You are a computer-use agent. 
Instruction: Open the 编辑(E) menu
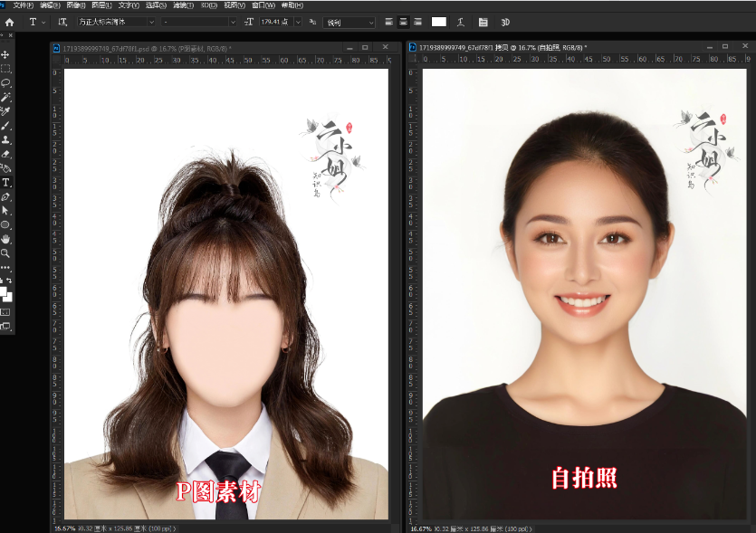(50, 5)
